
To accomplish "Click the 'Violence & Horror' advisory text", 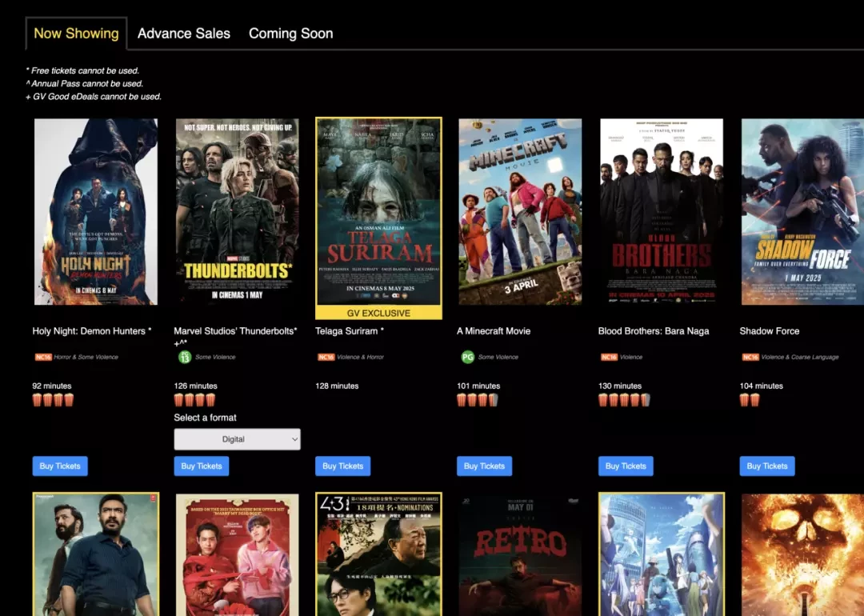I will (360, 357).
